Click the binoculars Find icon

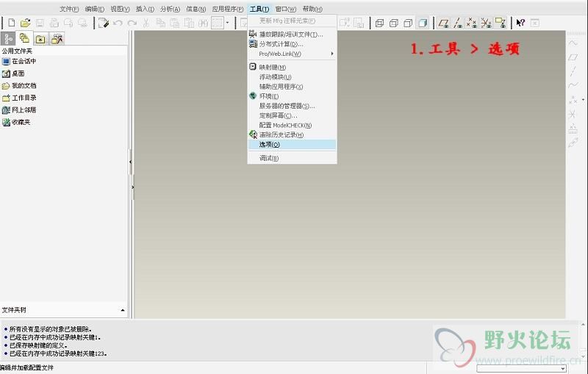(x=203, y=24)
